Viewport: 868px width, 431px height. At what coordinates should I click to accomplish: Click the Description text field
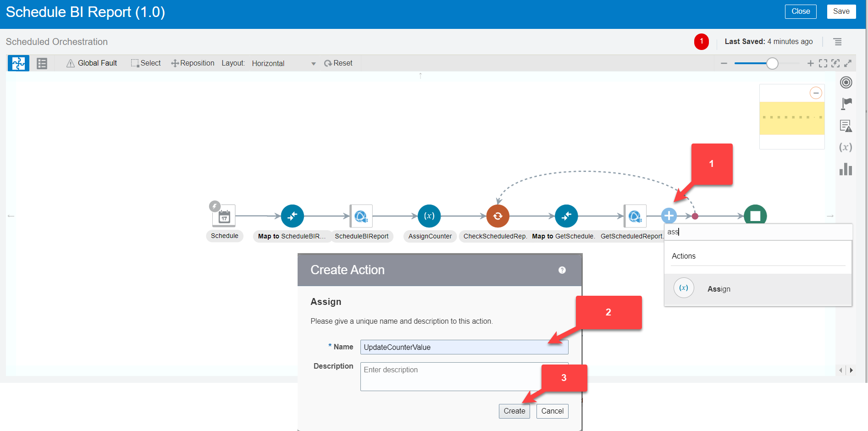point(464,376)
